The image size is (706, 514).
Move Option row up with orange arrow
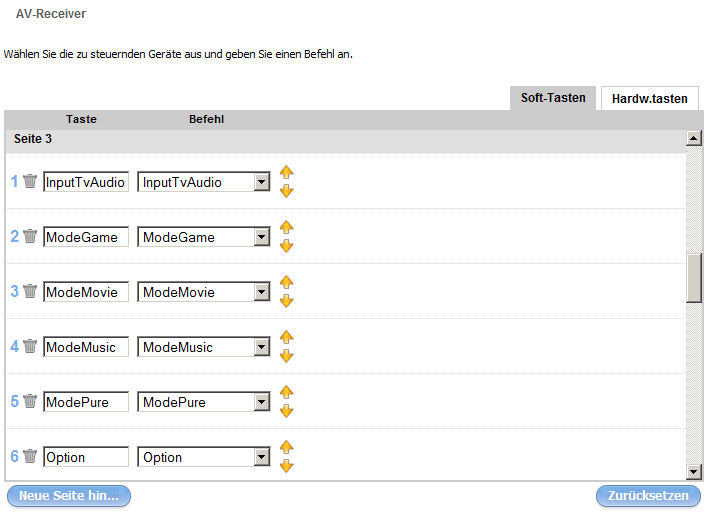point(286,448)
